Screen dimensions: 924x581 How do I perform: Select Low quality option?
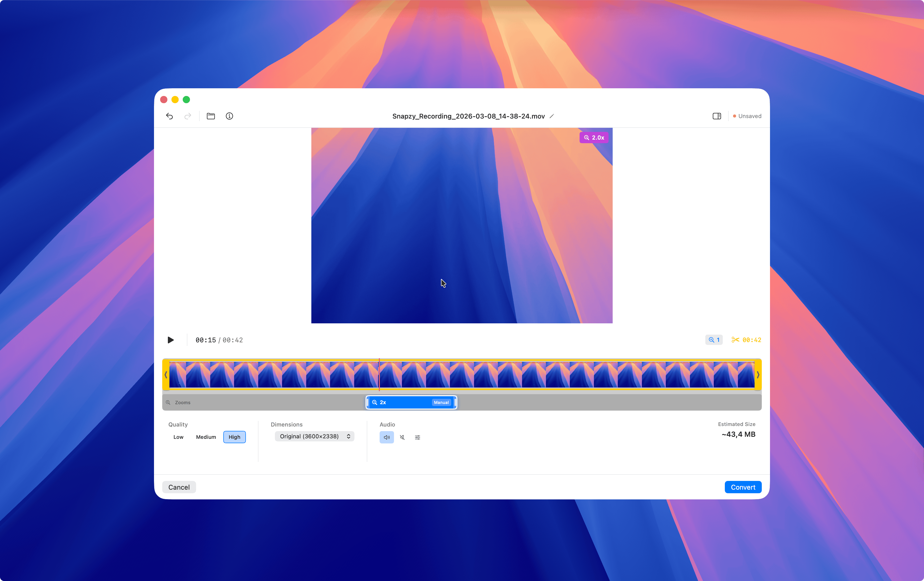pyautogui.click(x=178, y=437)
